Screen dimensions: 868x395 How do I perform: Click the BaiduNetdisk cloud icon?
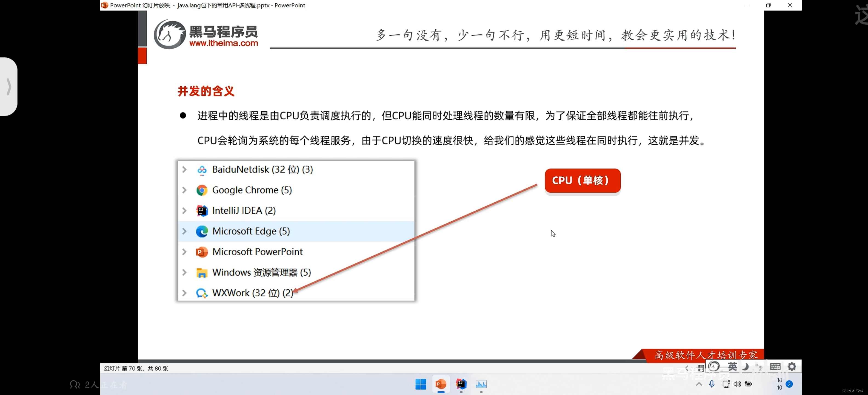[x=202, y=170]
